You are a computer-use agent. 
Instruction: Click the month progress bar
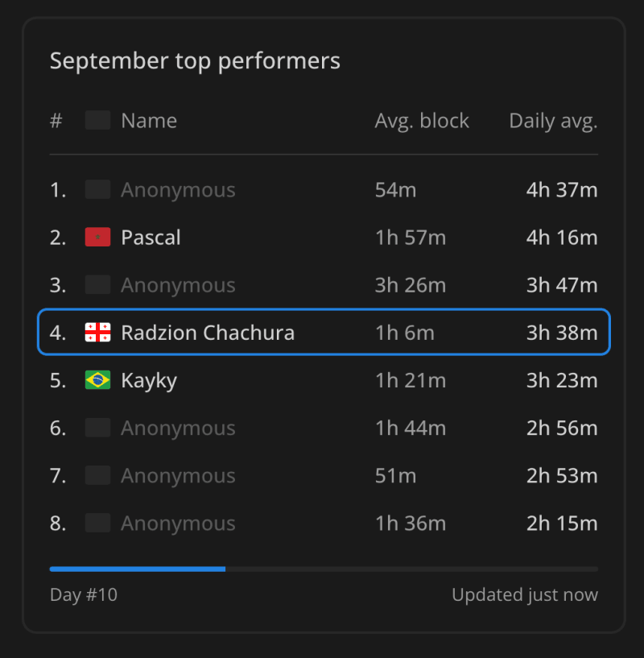coord(324,569)
